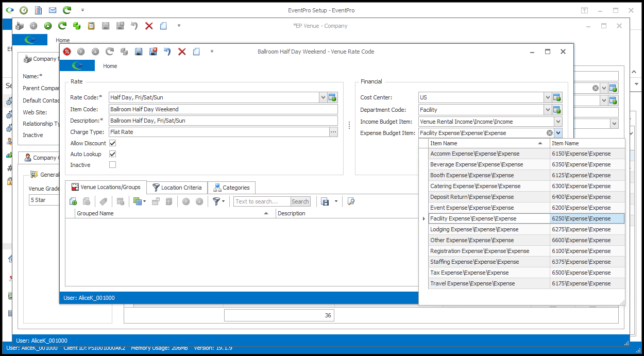This screenshot has width=644, height=356.
Task: Sort by Description column header
Action: [x=347, y=213]
